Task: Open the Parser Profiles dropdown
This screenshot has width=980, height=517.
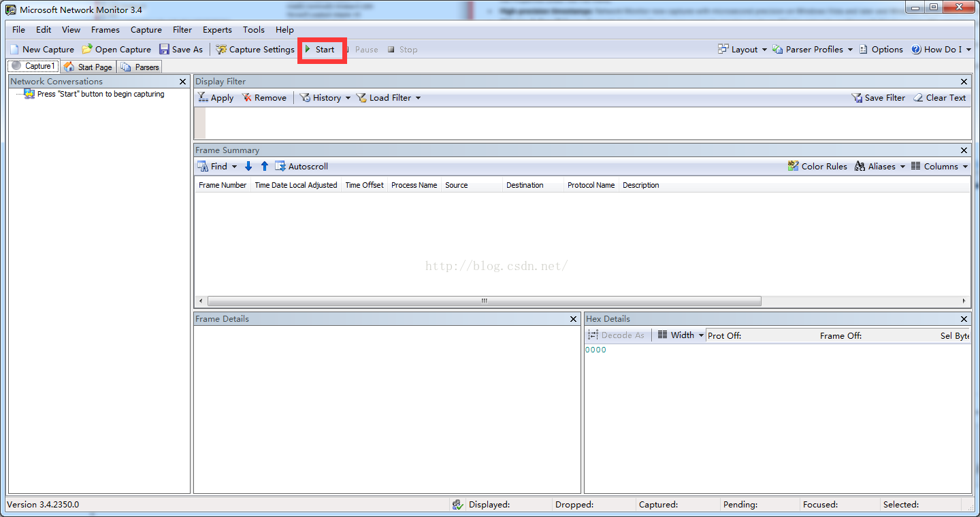Action: pos(813,49)
